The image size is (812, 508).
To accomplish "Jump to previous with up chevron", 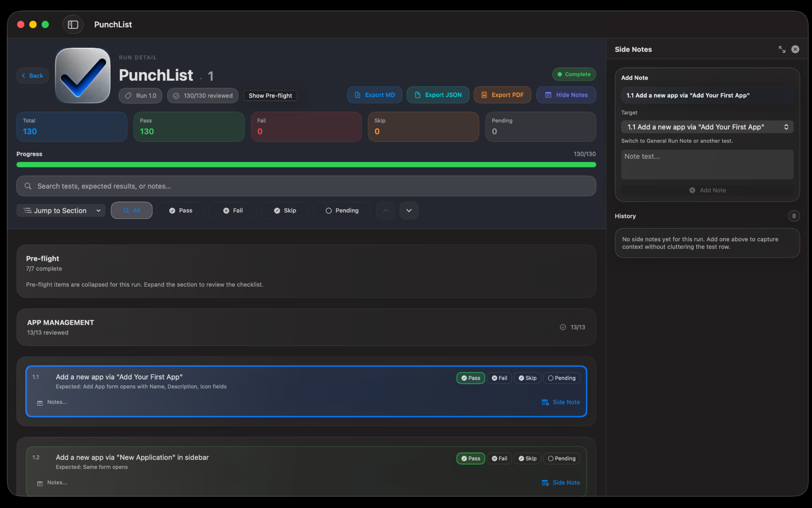I will (386, 210).
